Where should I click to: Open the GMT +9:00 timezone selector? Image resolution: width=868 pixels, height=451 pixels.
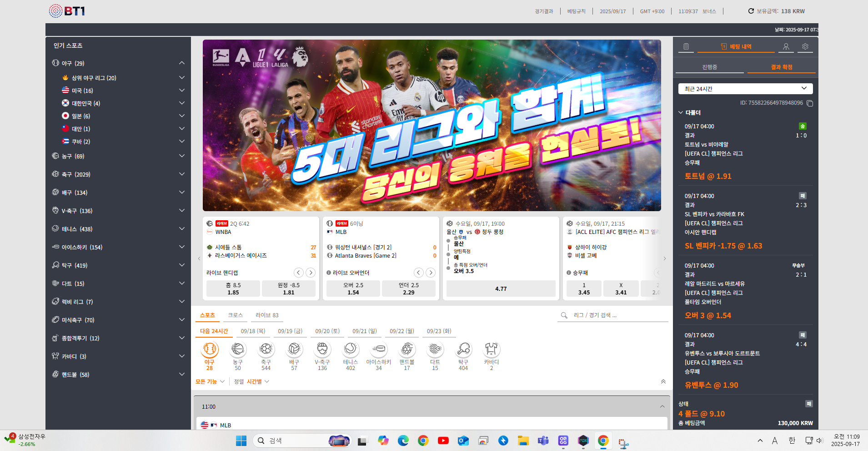tap(652, 11)
